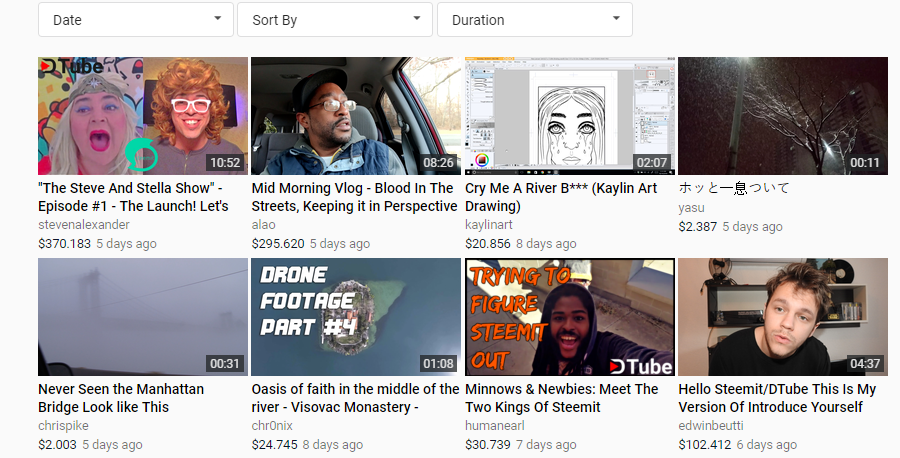The height and width of the screenshot is (458, 900).
Task: Click the $30.739 payout value
Action: (488, 445)
